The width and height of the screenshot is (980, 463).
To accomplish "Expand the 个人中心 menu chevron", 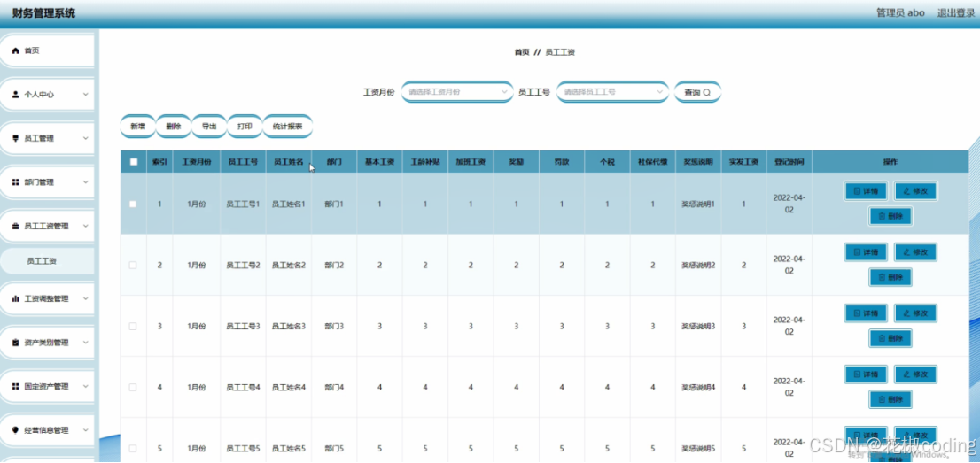I will [x=86, y=95].
